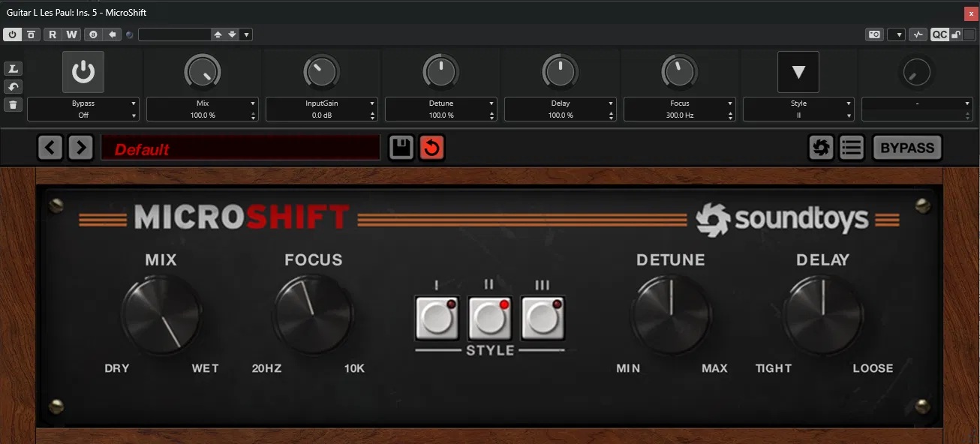Screen dimensions: 980x444
Task: Click the Default preset name display
Action: 241,148
